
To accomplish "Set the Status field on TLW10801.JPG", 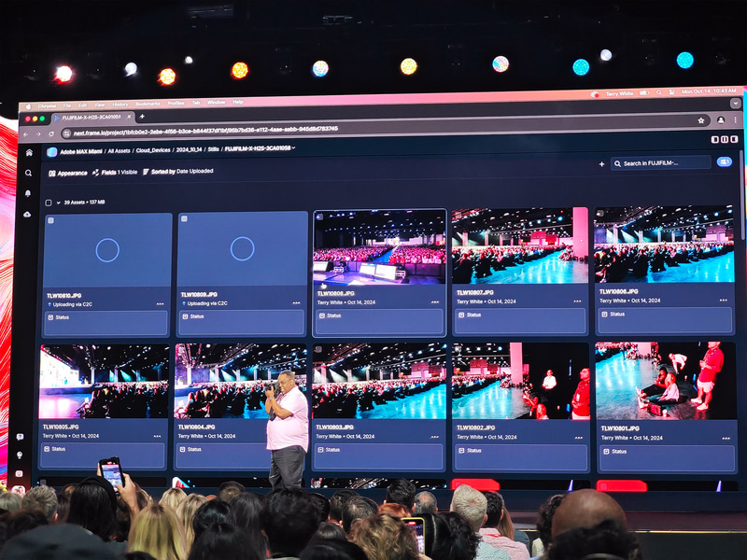I will click(x=667, y=457).
